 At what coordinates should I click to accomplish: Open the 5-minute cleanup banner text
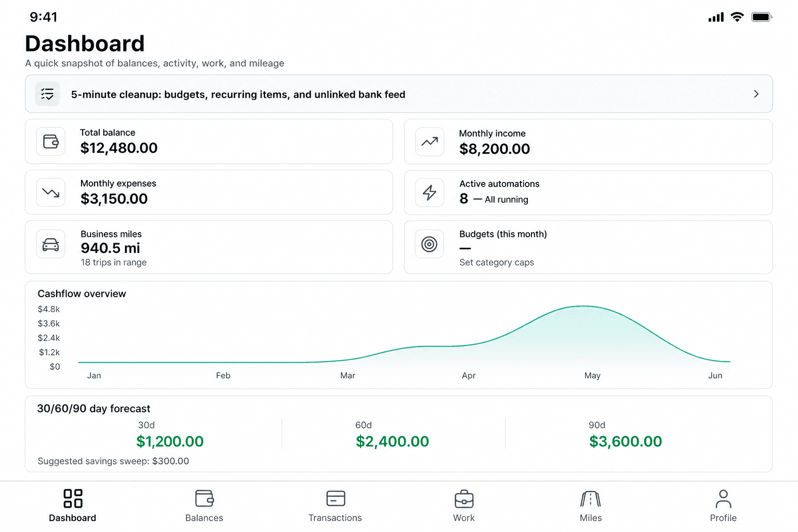pyautogui.click(x=238, y=95)
